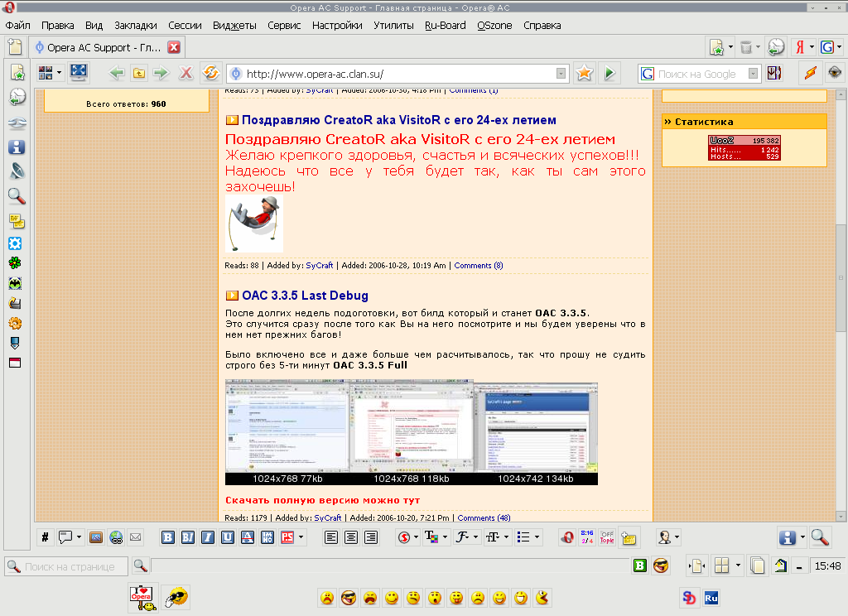Apply italic formatting with I button
848x616 pixels.
(208, 537)
